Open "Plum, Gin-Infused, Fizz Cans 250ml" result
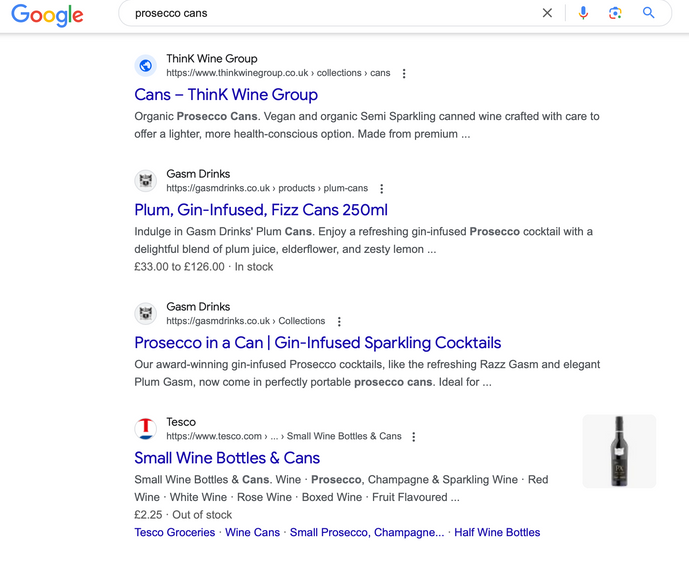Screen dimensions: 689x565 point(261,210)
